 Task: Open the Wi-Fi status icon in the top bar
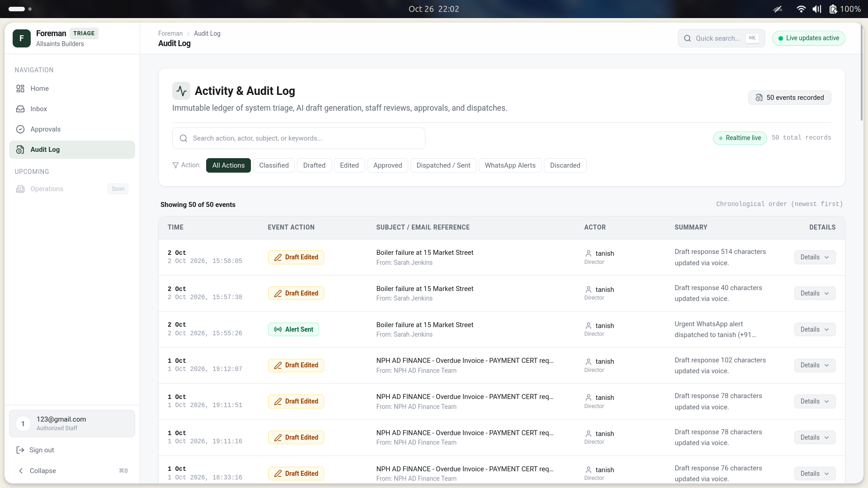801,9
